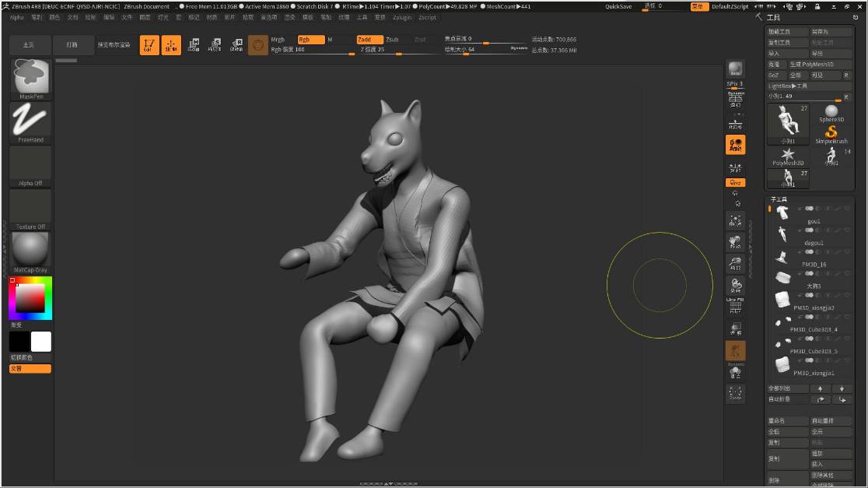Pick a color in the color square
The image size is (868, 488).
tap(30, 299)
